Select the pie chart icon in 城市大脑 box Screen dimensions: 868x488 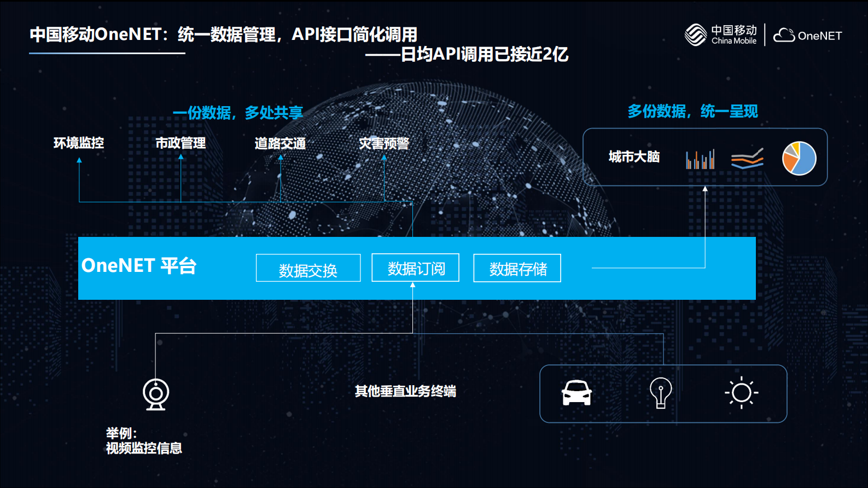pos(799,159)
